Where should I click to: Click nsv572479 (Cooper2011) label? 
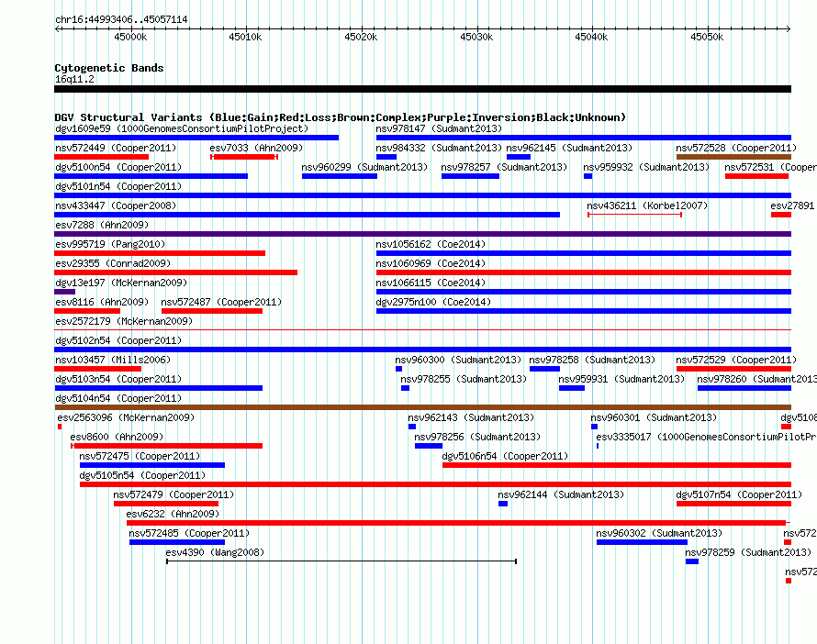click(173, 494)
